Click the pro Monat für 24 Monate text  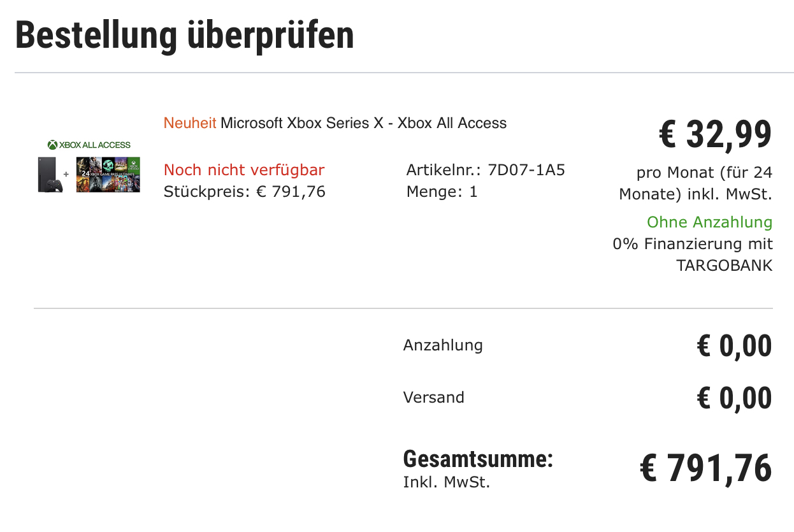(696, 183)
